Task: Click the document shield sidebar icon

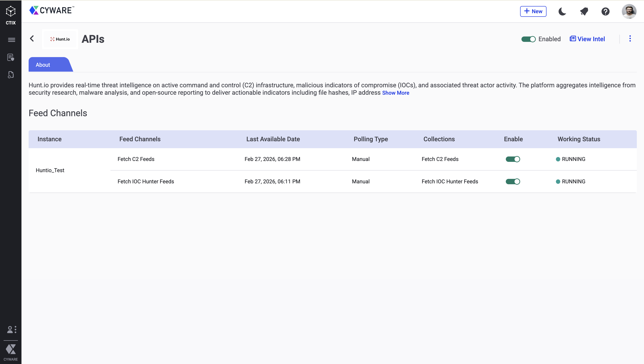Action: pos(11,58)
